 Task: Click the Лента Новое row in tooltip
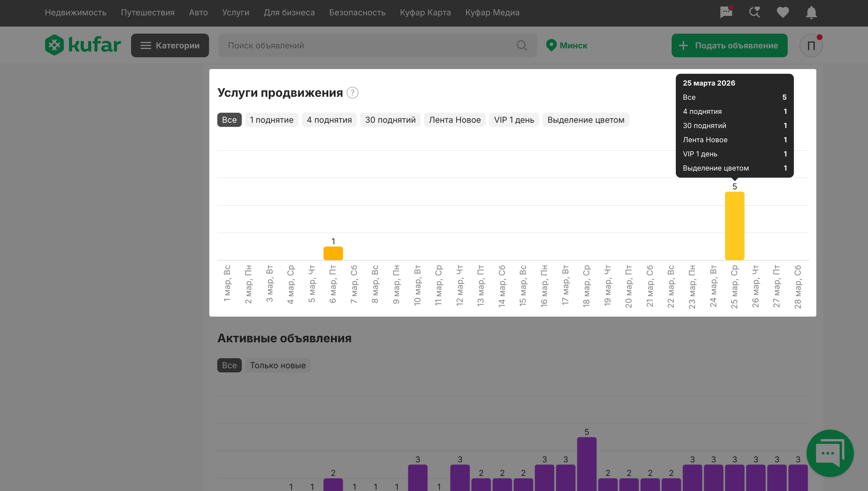point(735,140)
